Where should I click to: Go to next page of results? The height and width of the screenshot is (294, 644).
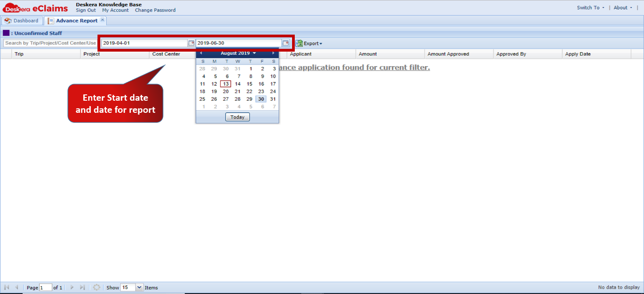click(x=72, y=287)
